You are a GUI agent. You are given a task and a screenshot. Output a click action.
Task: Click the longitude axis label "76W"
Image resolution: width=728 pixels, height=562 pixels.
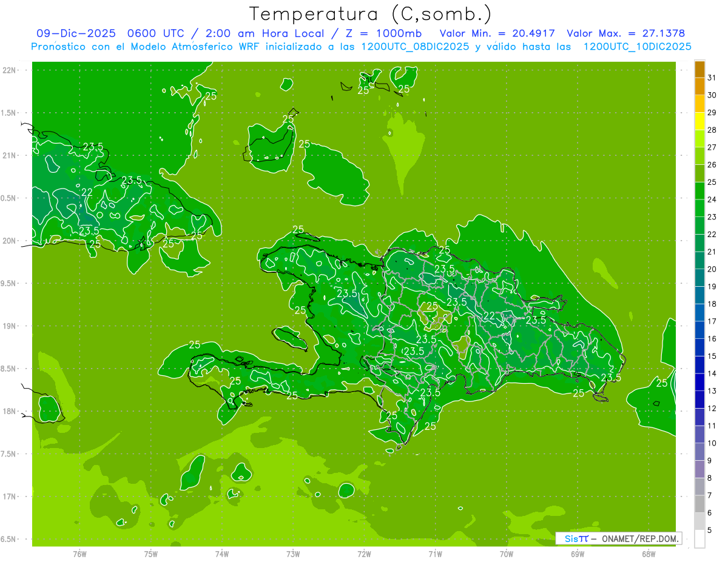(79, 553)
